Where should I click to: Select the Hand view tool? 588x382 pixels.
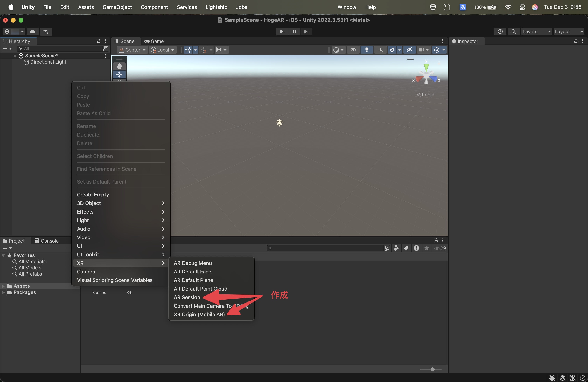119,66
